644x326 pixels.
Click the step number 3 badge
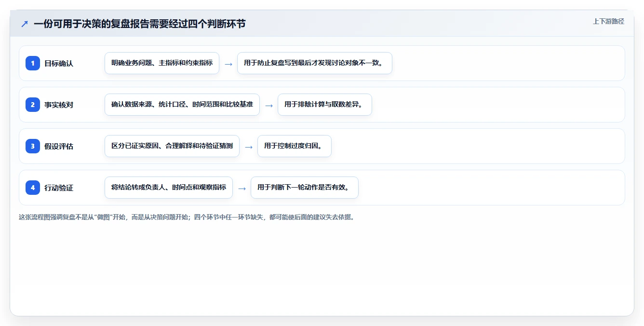point(33,146)
